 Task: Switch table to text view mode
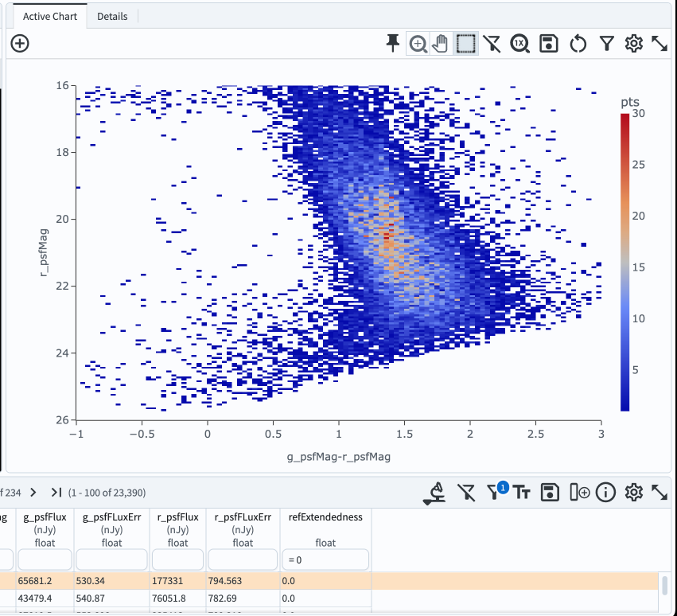(x=522, y=492)
